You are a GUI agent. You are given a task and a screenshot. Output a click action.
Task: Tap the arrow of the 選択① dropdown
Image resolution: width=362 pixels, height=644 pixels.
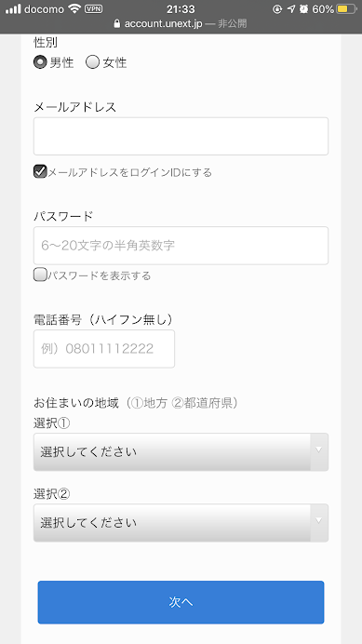coord(319,450)
